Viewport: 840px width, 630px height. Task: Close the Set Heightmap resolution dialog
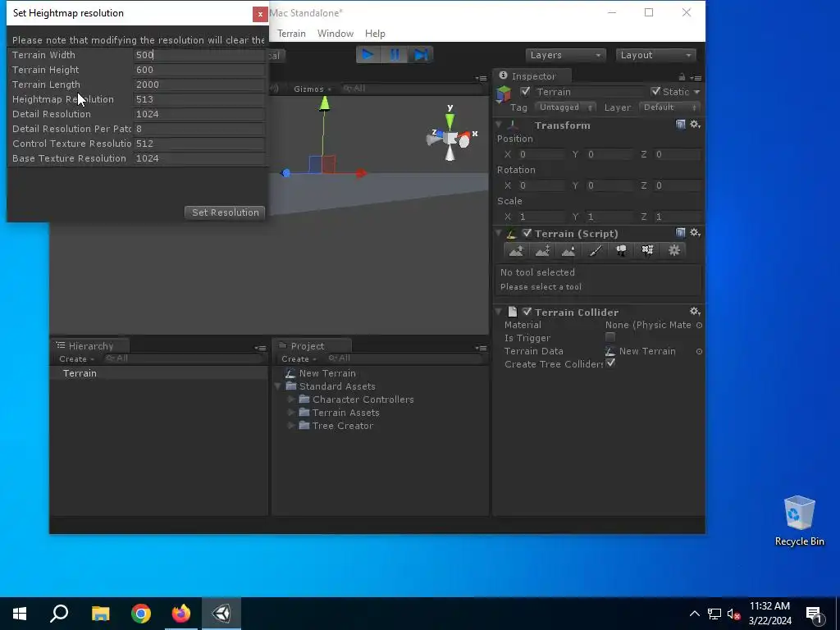[260, 14]
